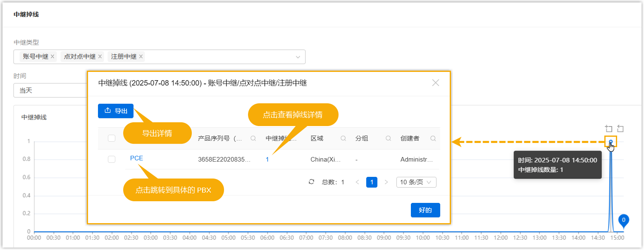This screenshot has height=250, width=644.
Task: Remove the 点对点中继 tag
Action: click(100, 57)
